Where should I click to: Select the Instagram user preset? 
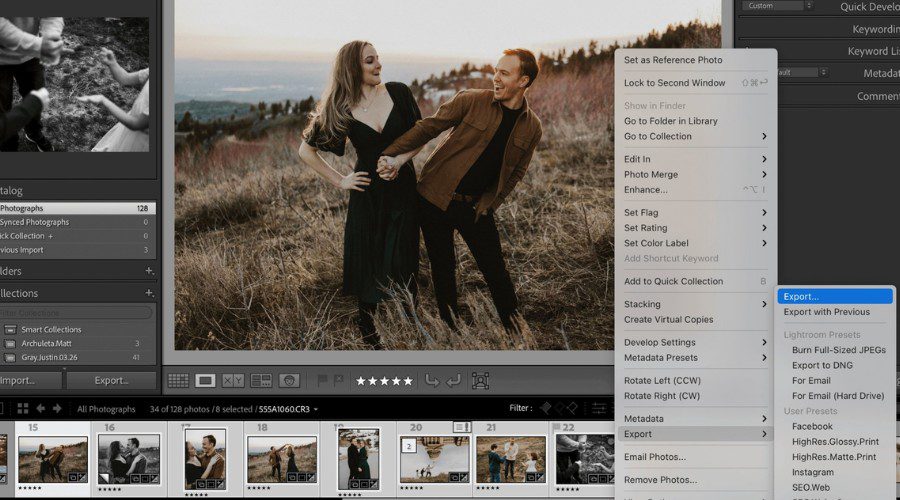coord(835,472)
